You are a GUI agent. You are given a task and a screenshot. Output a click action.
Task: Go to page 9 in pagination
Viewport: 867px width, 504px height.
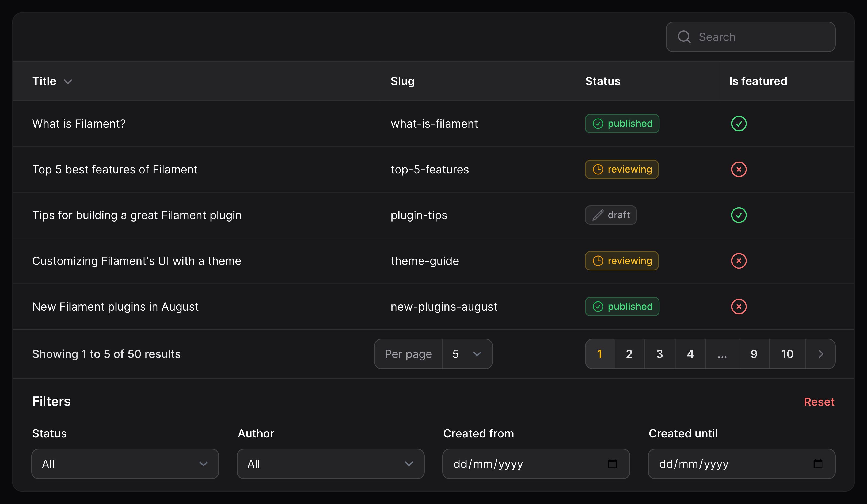pos(754,354)
